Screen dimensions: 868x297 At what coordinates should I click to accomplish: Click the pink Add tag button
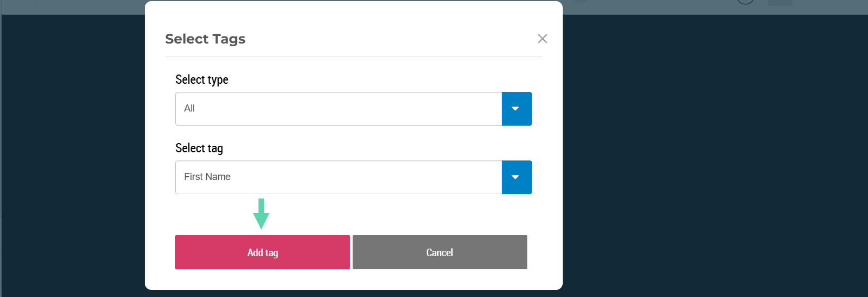pyautogui.click(x=262, y=252)
